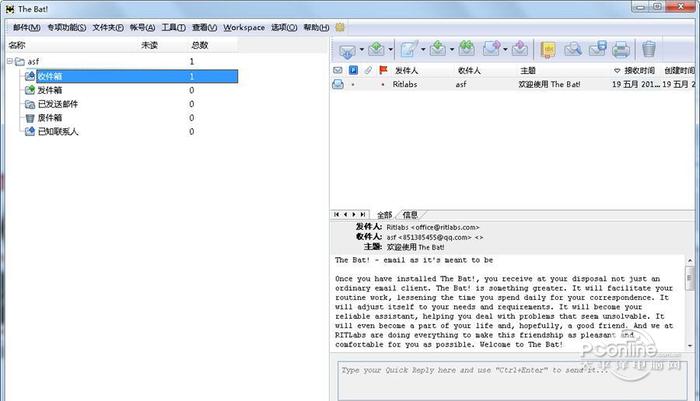Click the Delete message trash bin icon

tap(649, 49)
